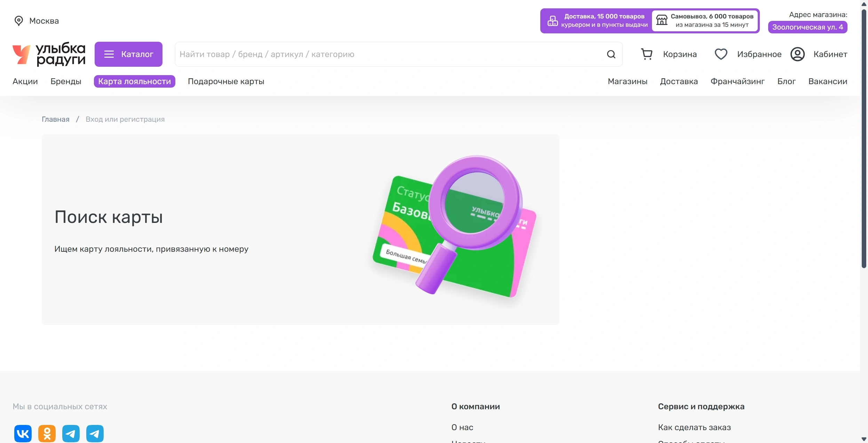Open the Франчайзинг link

pyautogui.click(x=738, y=81)
